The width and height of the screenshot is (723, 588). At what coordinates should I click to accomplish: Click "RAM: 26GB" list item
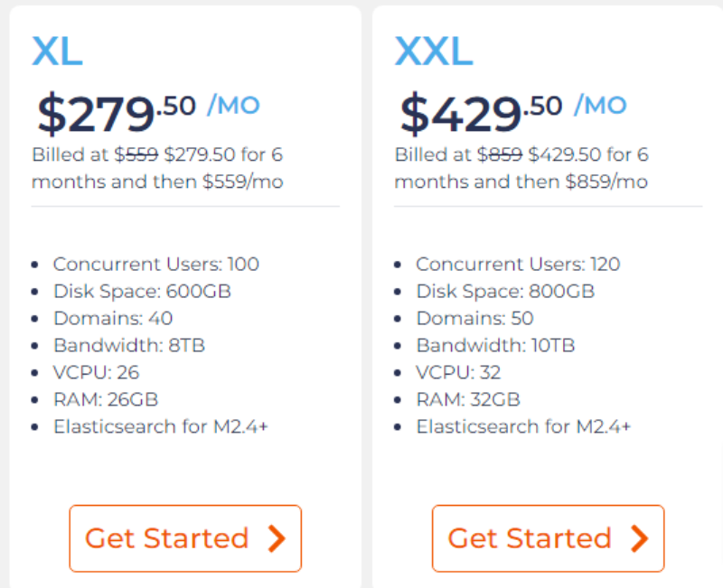105,399
